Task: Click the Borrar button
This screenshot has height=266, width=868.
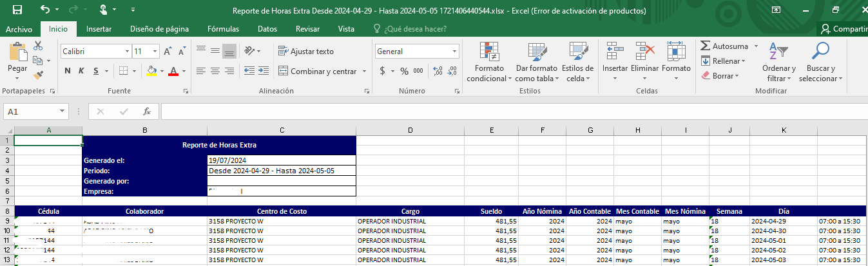Action: click(x=720, y=76)
